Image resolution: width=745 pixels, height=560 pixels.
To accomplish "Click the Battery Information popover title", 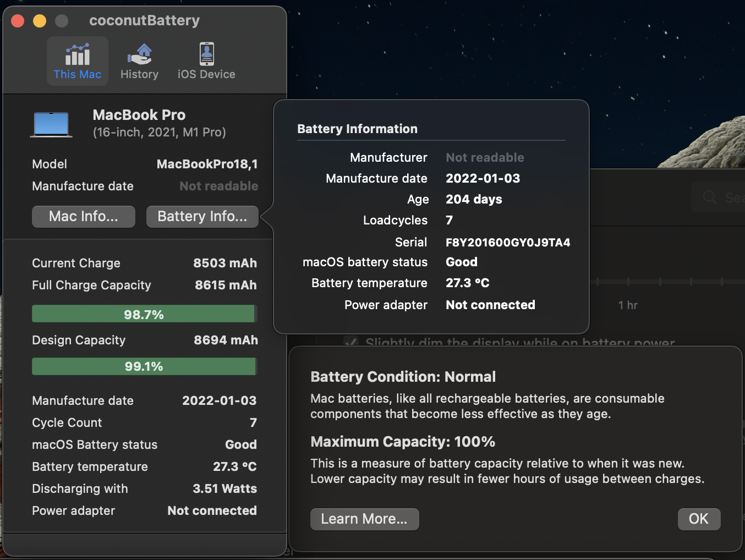I will coord(358,129).
